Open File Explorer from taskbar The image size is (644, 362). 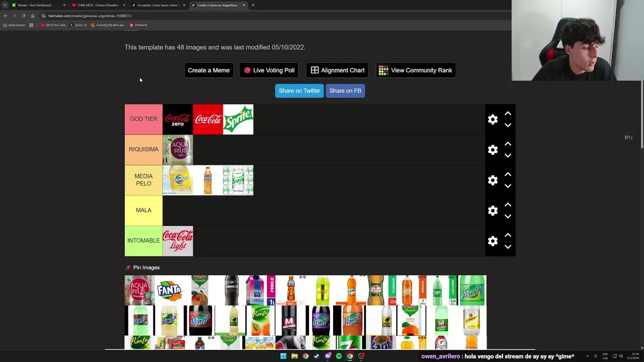point(294,356)
